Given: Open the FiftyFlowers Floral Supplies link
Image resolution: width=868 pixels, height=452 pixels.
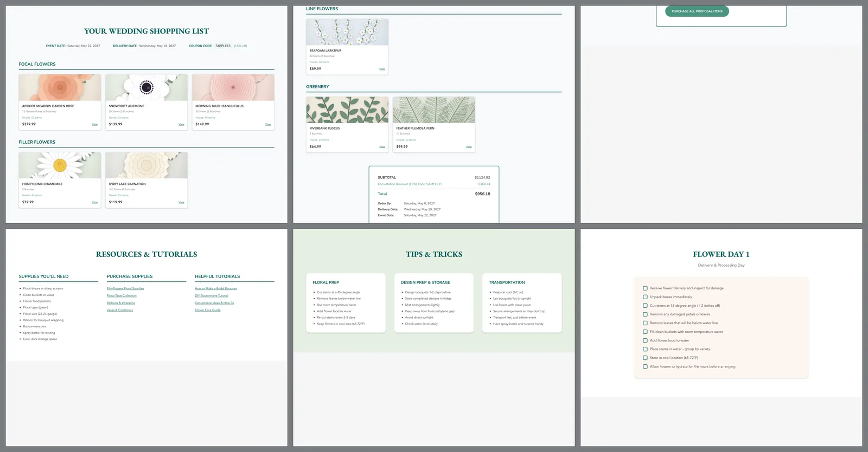Looking at the screenshot, I should tap(125, 288).
